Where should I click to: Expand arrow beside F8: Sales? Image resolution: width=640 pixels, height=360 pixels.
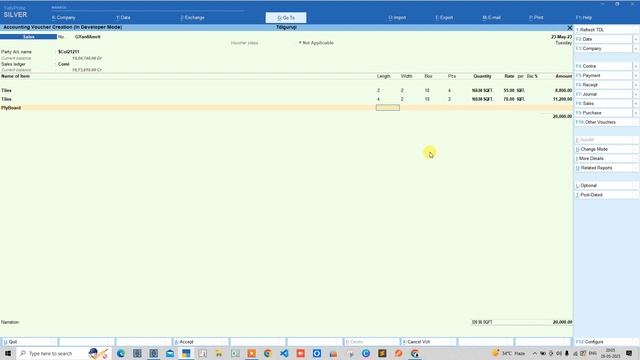[x=636, y=104]
